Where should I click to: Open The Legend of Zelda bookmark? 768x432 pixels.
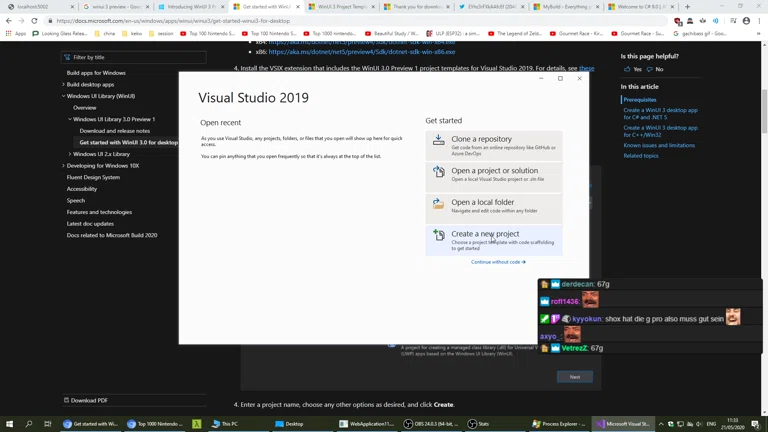click(516, 33)
